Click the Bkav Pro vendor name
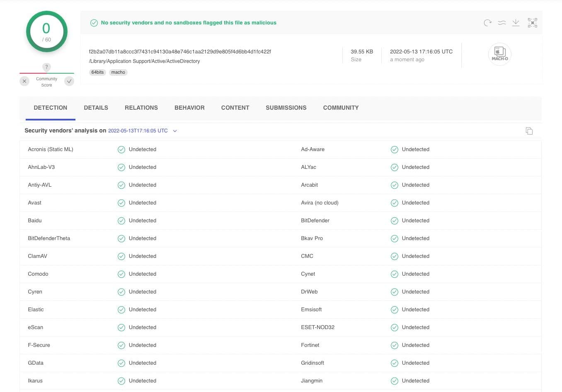 [x=312, y=238]
